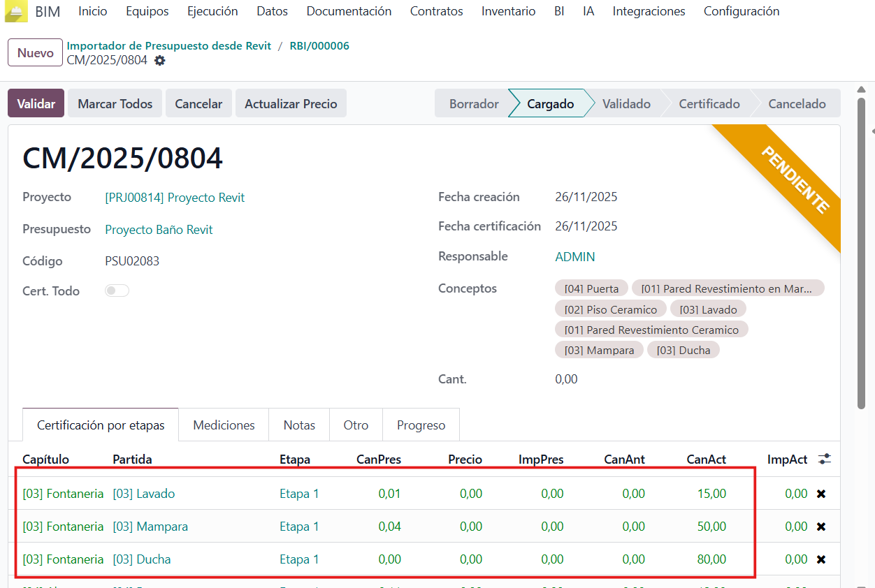Toggle the Cert. Todo switch
Screen dimensions: 875x588
coord(117,291)
